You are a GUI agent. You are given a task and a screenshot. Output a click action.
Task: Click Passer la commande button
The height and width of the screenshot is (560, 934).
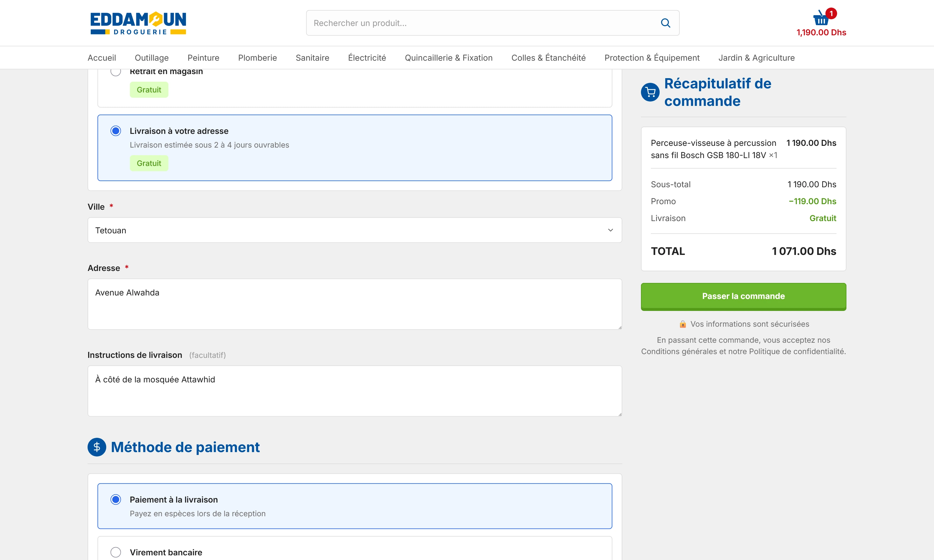pos(743,297)
